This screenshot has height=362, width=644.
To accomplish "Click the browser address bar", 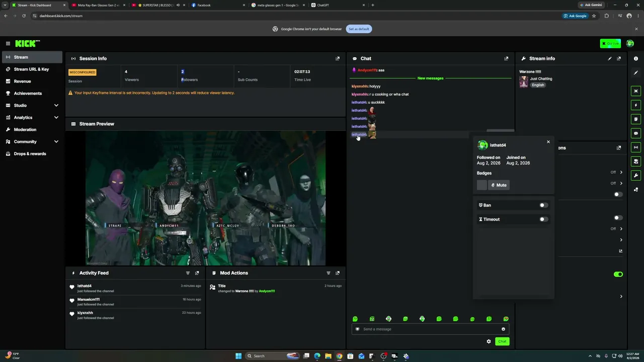I will [x=297, y=16].
